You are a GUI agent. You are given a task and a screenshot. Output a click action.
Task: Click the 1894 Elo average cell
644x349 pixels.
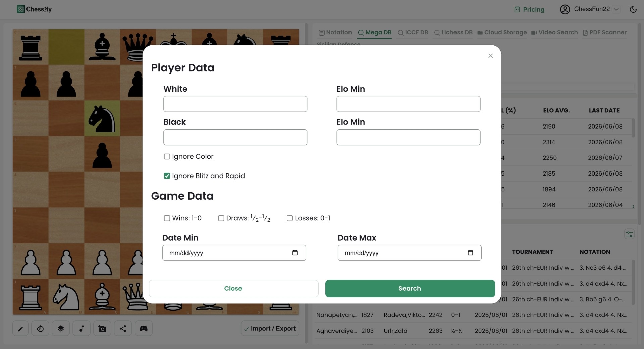[549, 189]
